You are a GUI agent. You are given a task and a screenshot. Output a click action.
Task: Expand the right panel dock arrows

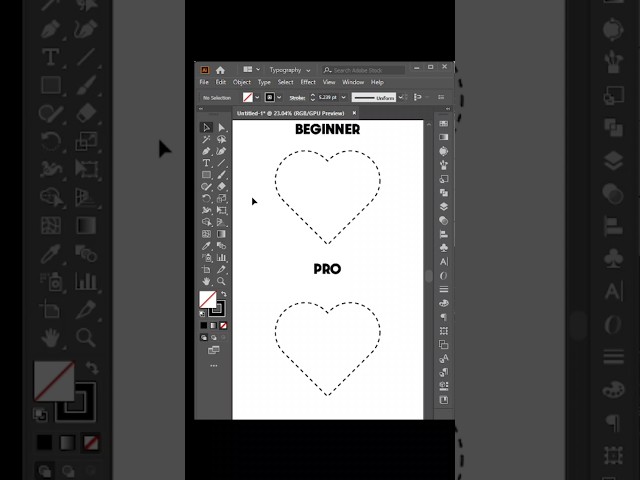(x=448, y=109)
